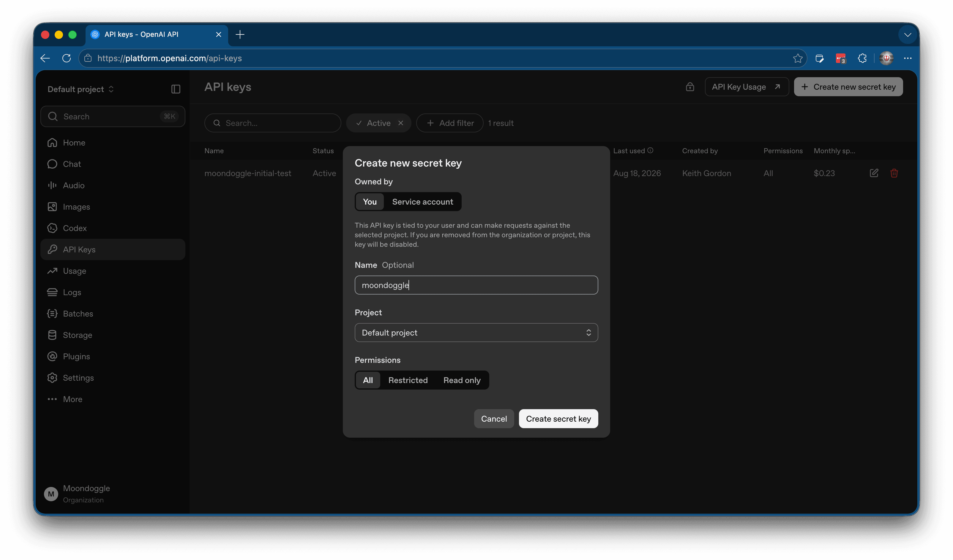Click the lock icon near API Key Usage
This screenshot has height=560, width=953.
(690, 87)
